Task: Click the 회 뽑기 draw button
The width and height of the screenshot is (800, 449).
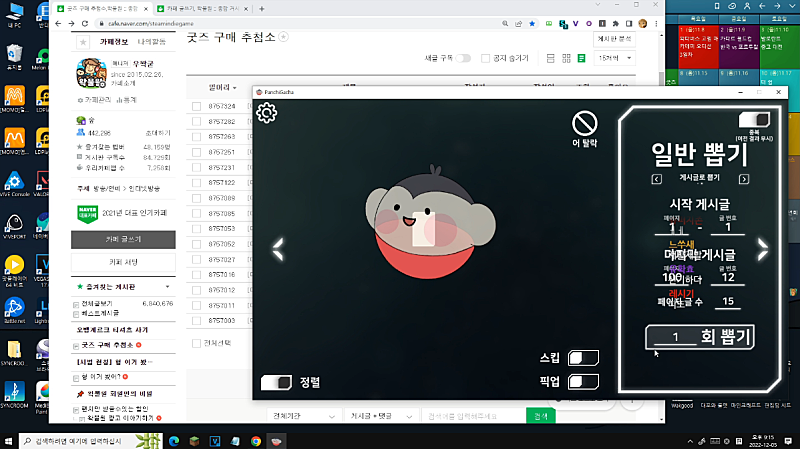Action: 700,337
